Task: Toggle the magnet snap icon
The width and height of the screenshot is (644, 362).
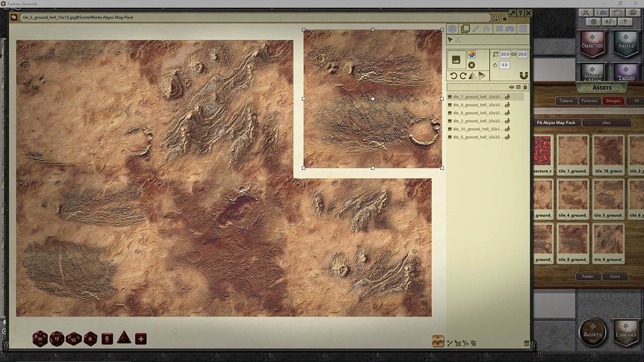Action: click(x=523, y=76)
